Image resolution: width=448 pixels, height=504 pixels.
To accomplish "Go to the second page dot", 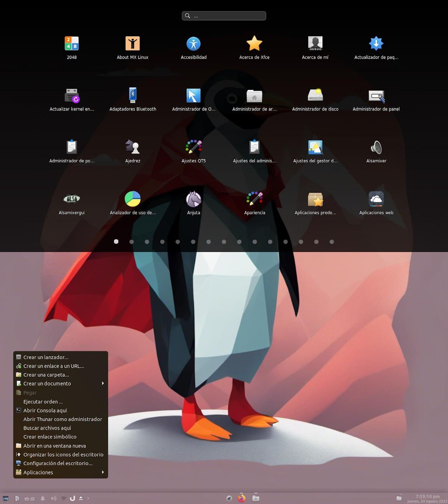I will point(131,242).
